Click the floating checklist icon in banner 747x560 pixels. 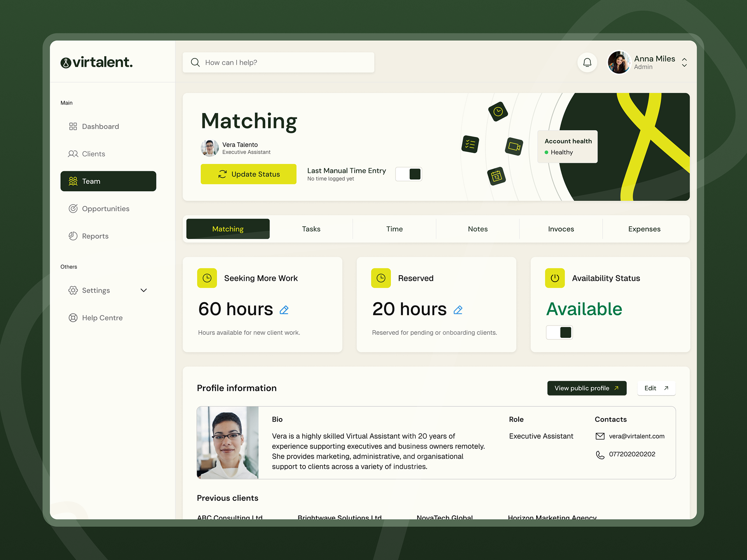click(x=470, y=144)
